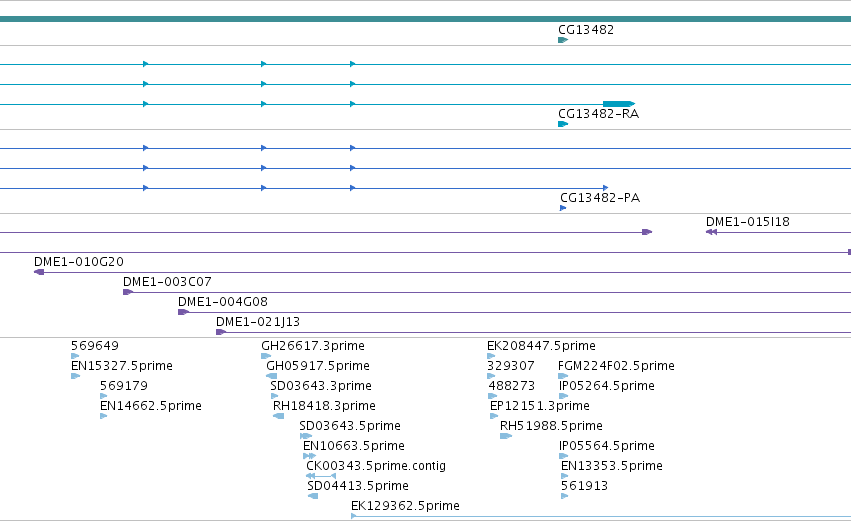Select the 488273 EST label

point(512,386)
